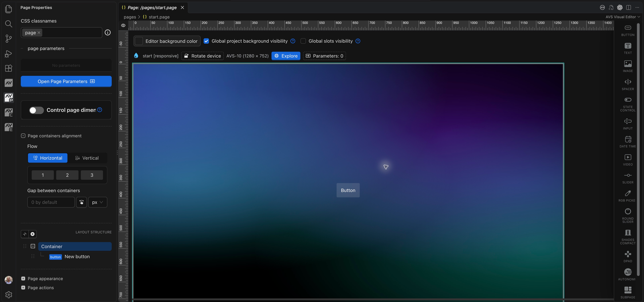Select the BUTTON widget in palette
Screen dimensions: 644x302
[x=628, y=30]
